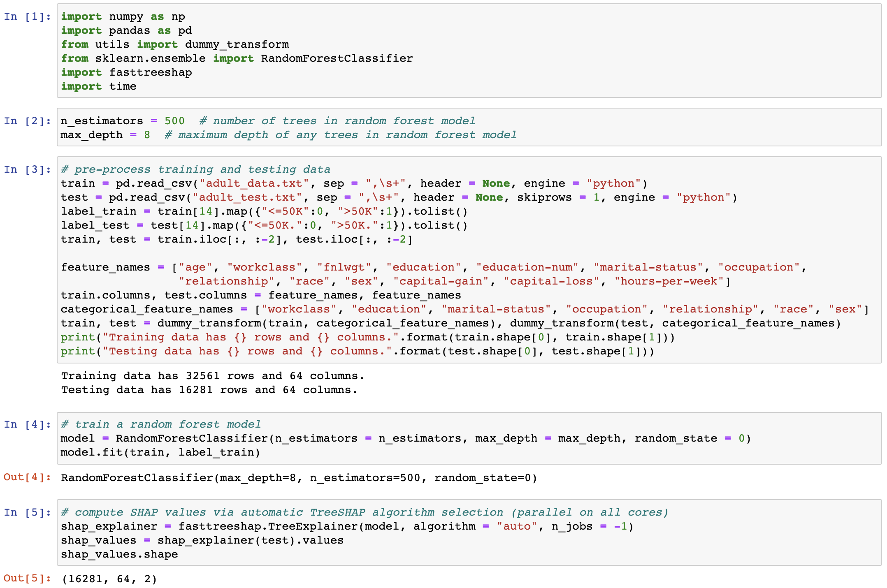
Task: Select the In [2] cell prompt
Action: (x=27, y=121)
